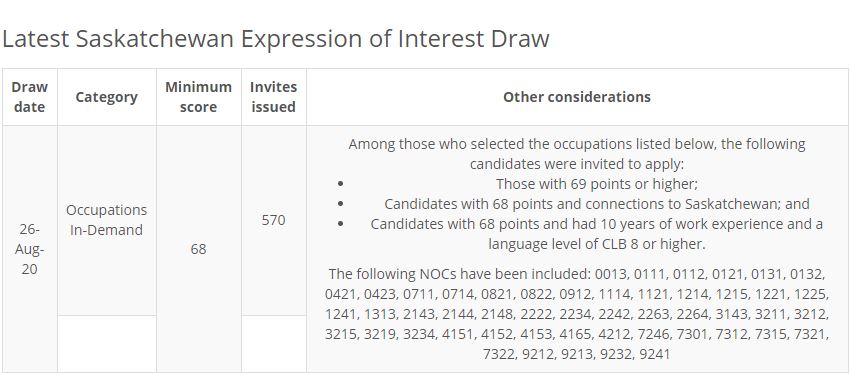The width and height of the screenshot is (850, 374).
Task: Select the NOC code 9241 at list end
Action: pos(655,354)
